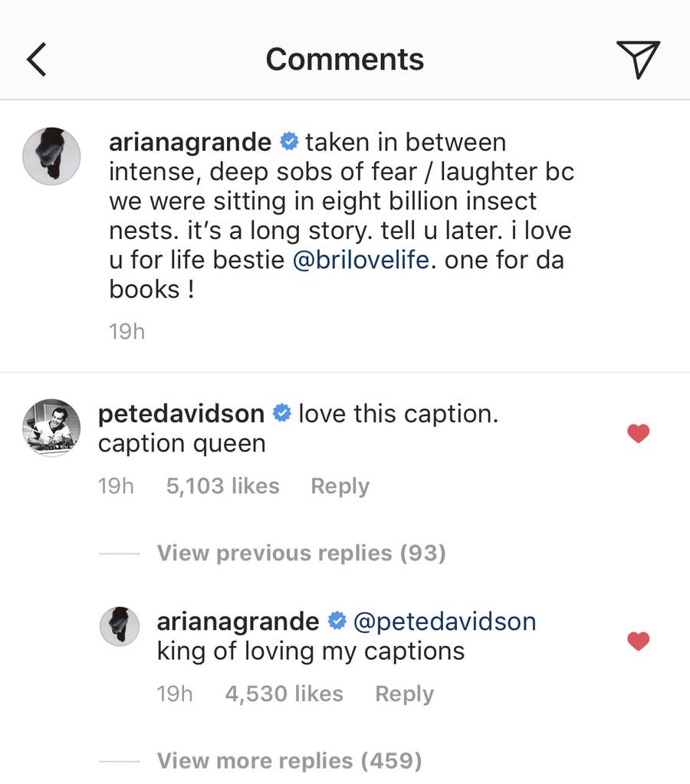Open arianagrande's username in the caption
This screenshot has height=784, width=690.
click(190, 143)
